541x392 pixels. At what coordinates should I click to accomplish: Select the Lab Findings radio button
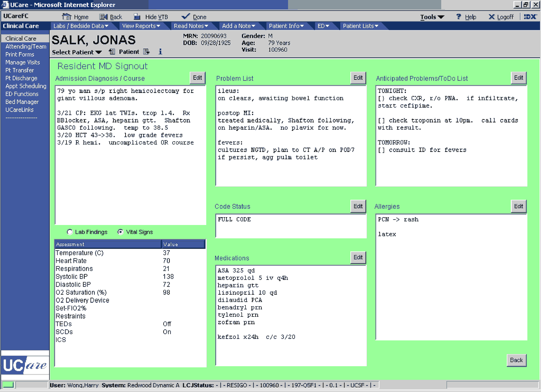click(x=70, y=232)
